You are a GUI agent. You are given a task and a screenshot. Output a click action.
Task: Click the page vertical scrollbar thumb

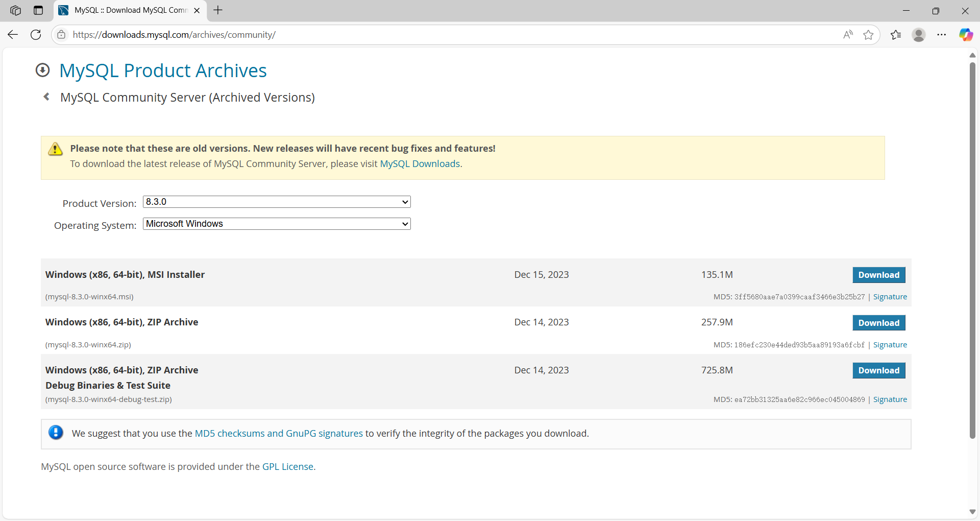coord(972,250)
